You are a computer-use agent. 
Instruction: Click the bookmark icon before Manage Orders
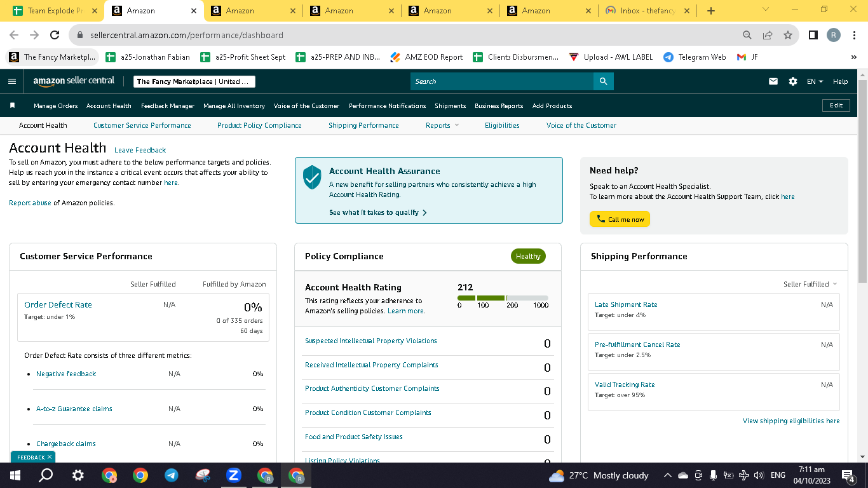[12, 105]
